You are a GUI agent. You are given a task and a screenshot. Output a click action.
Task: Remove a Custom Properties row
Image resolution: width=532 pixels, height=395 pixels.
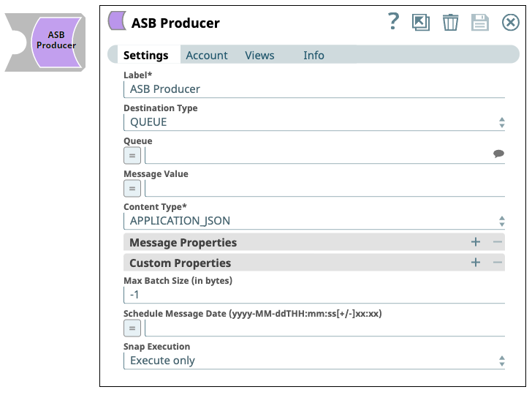coord(498,262)
